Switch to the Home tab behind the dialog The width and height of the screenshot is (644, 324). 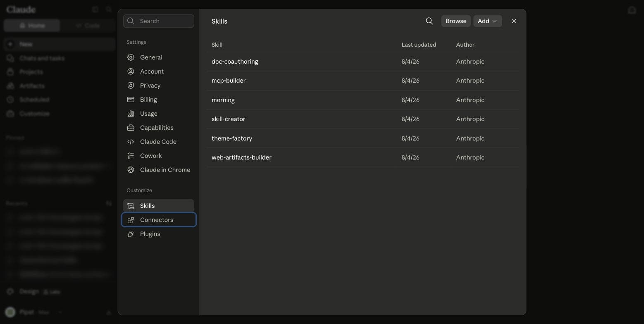tap(32, 26)
